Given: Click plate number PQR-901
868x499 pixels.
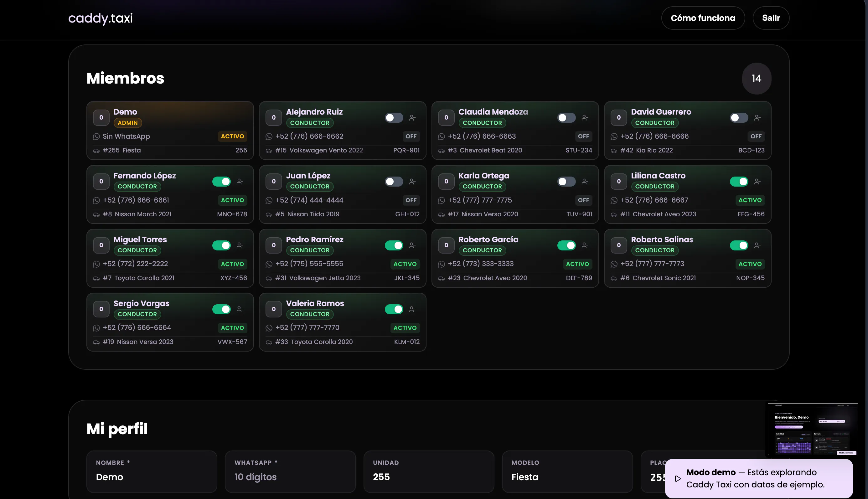Looking at the screenshot, I should click(406, 151).
